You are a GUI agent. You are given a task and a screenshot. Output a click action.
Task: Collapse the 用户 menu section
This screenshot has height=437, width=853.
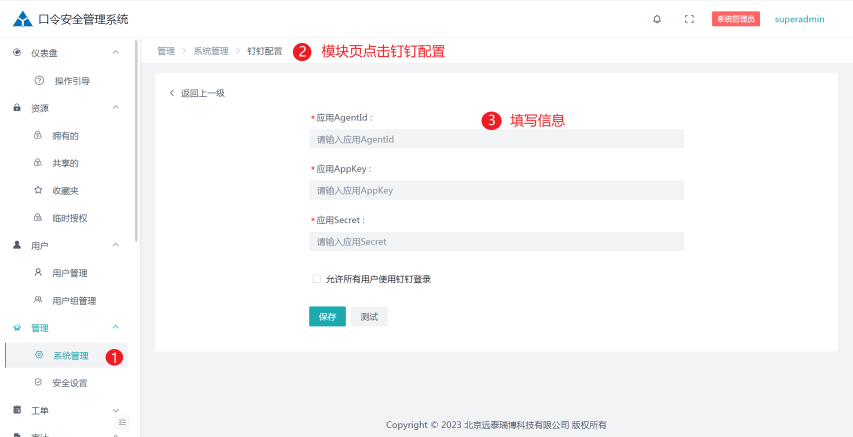[115, 245]
